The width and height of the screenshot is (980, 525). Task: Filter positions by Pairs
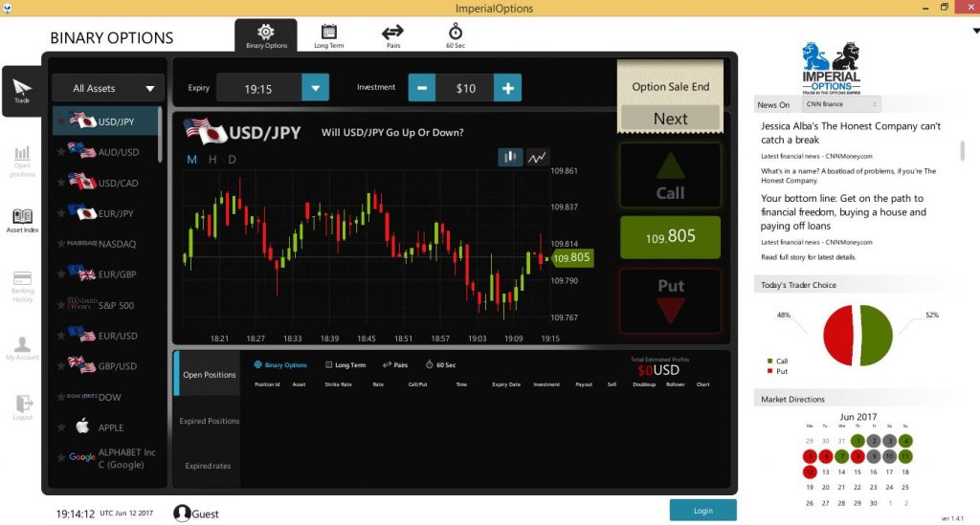[395, 364]
